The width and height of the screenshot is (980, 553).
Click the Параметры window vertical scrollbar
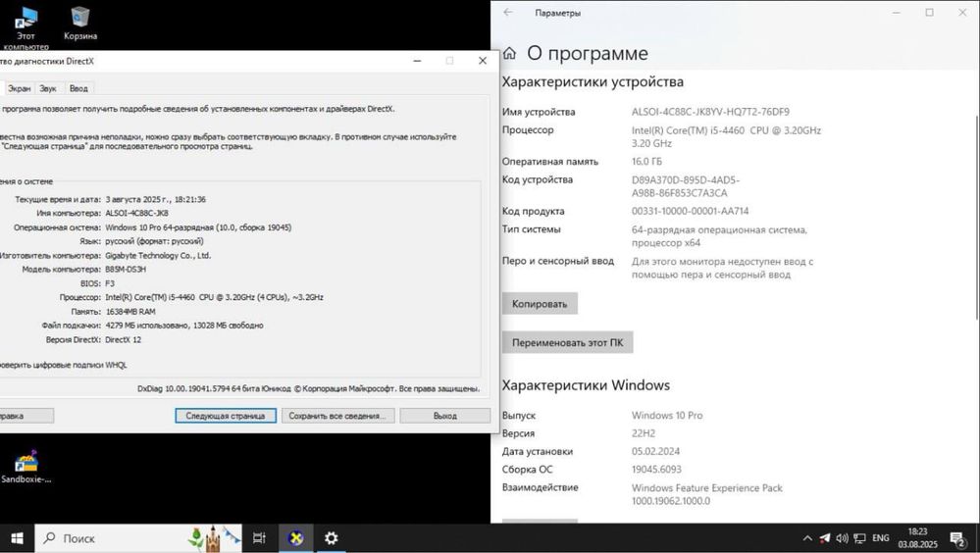click(x=977, y=216)
